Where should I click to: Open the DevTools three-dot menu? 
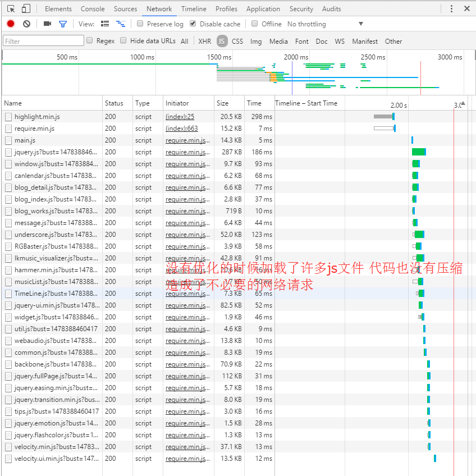[452, 8]
